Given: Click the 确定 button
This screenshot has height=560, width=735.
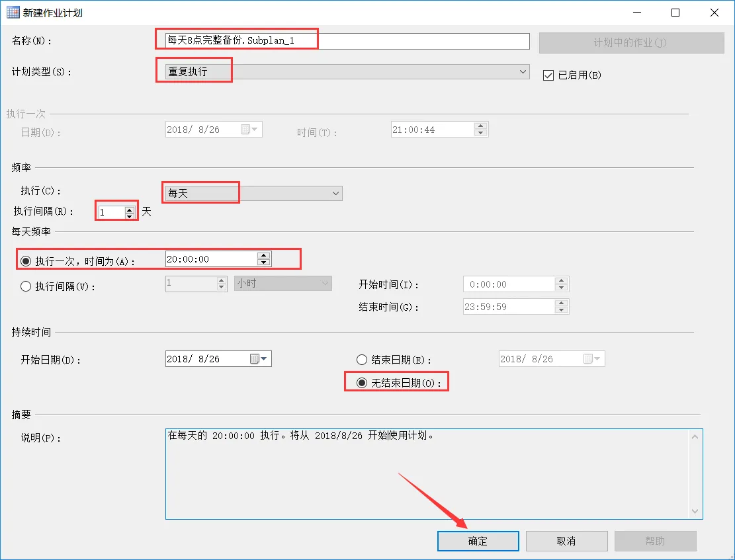Looking at the screenshot, I should pos(478,541).
